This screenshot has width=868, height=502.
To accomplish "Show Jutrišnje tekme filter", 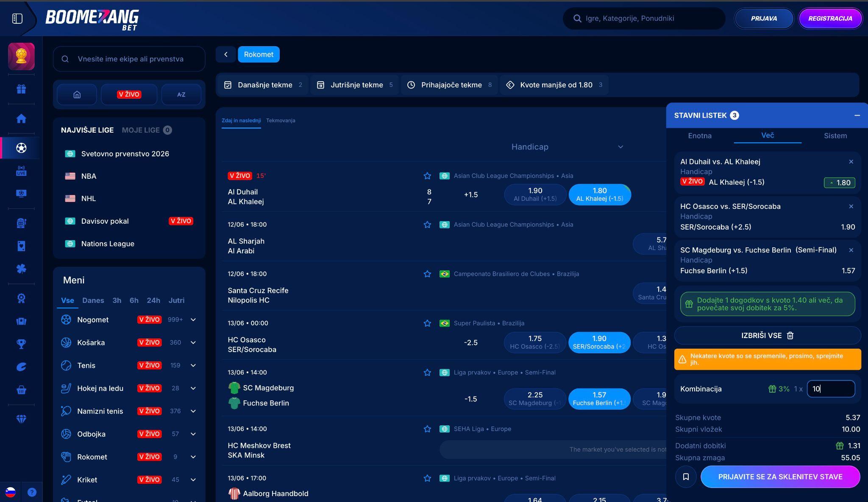I will click(x=355, y=85).
